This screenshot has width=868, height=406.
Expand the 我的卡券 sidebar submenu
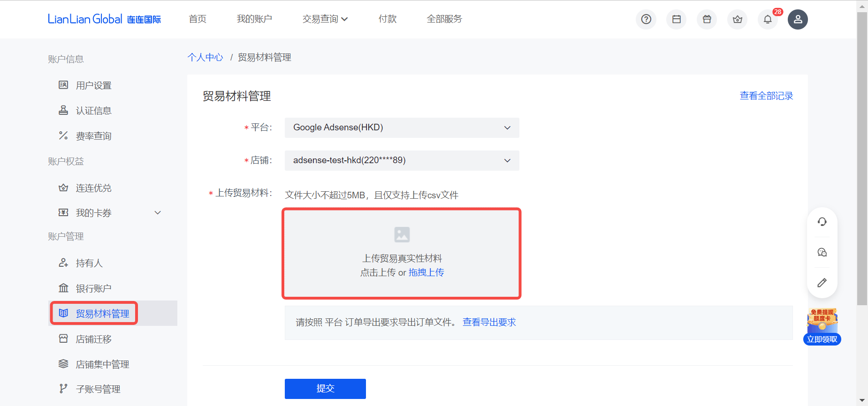(158, 213)
